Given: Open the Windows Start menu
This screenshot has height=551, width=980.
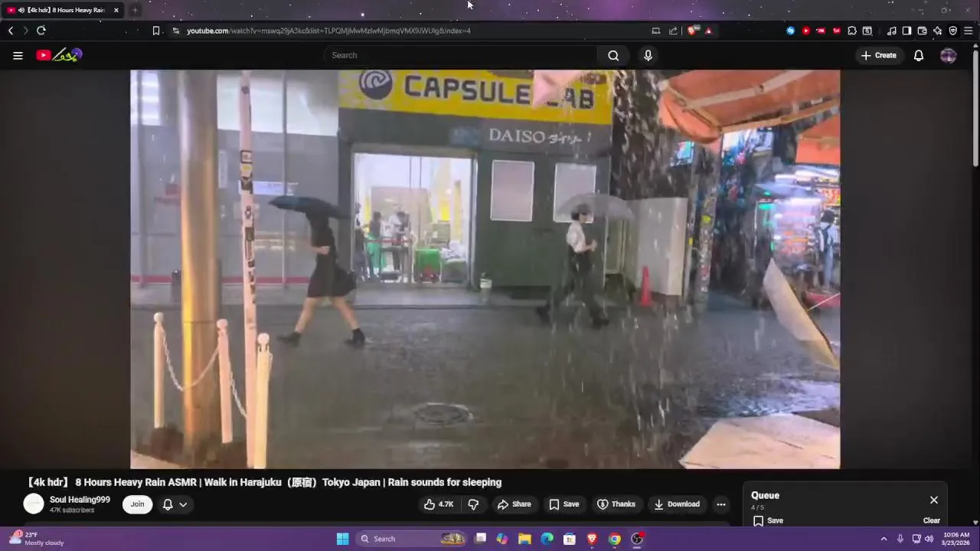Looking at the screenshot, I should tap(343, 539).
